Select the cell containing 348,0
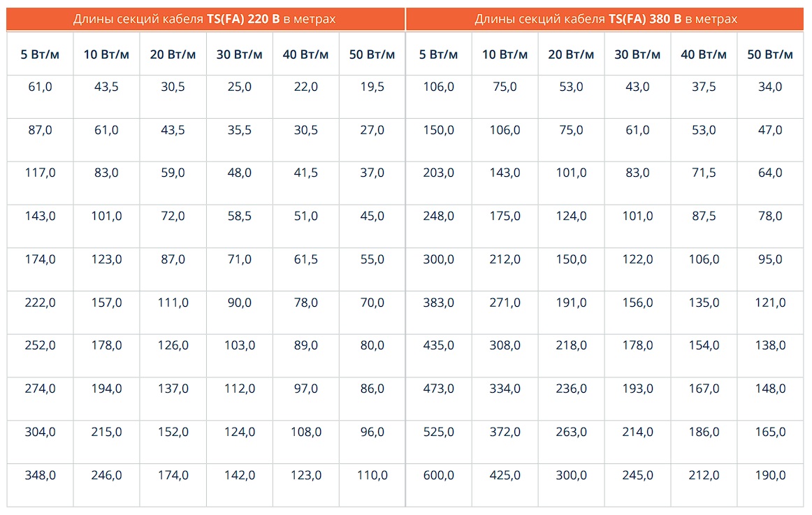This screenshot has width=812, height=515. point(39,475)
